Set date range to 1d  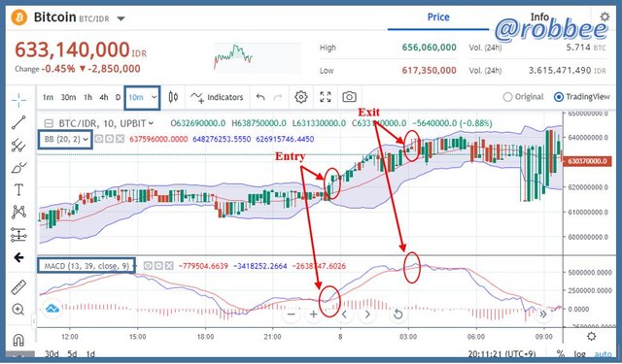[90, 353]
